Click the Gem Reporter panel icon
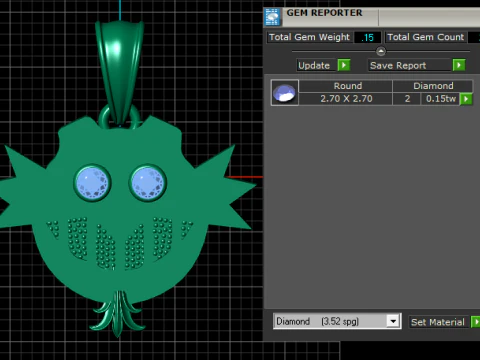Viewport: 480px width, 360px height. pos(272,17)
